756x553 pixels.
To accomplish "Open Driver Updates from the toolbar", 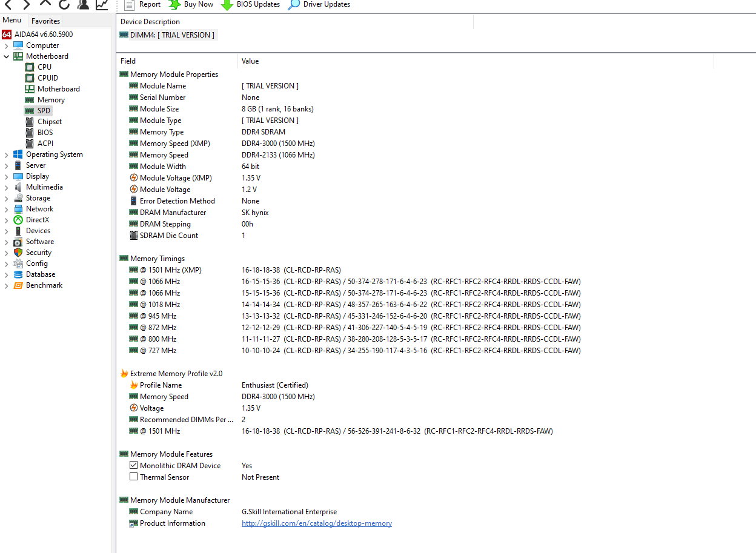I will point(319,4).
